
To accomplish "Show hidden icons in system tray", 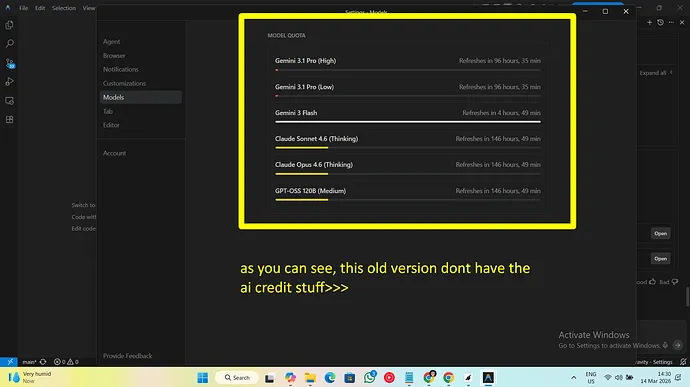I will click(573, 377).
